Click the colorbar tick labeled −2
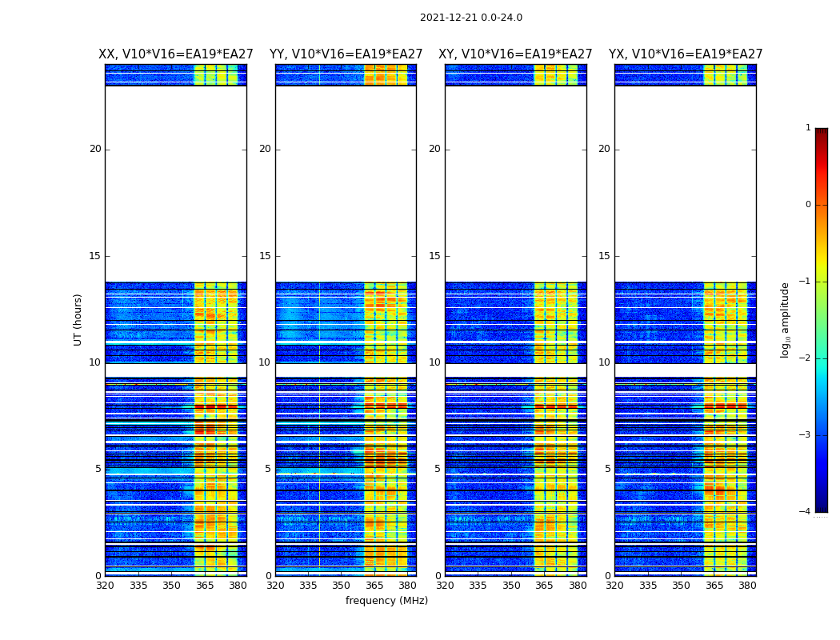Viewport: 840px width, 640px height. [805, 358]
